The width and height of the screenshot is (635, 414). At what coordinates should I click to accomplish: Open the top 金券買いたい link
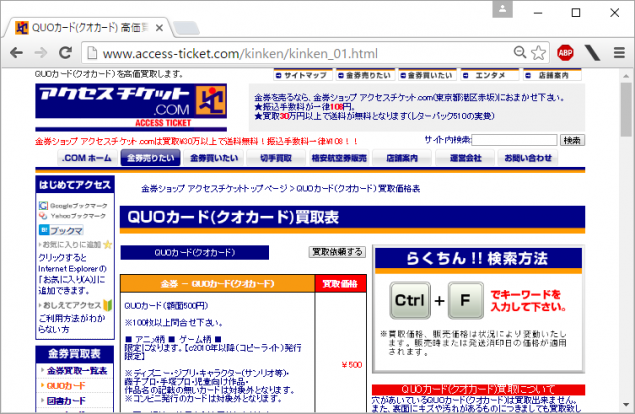click(x=427, y=75)
